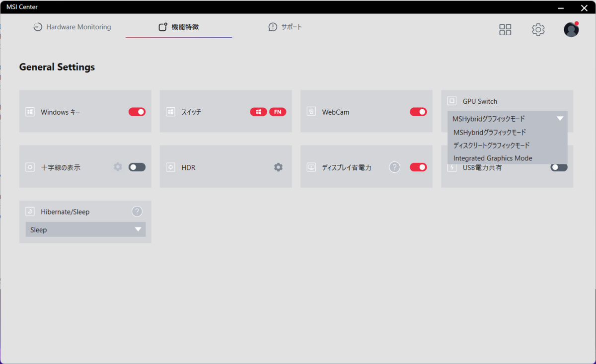Open the サポート tab

coord(285,27)
